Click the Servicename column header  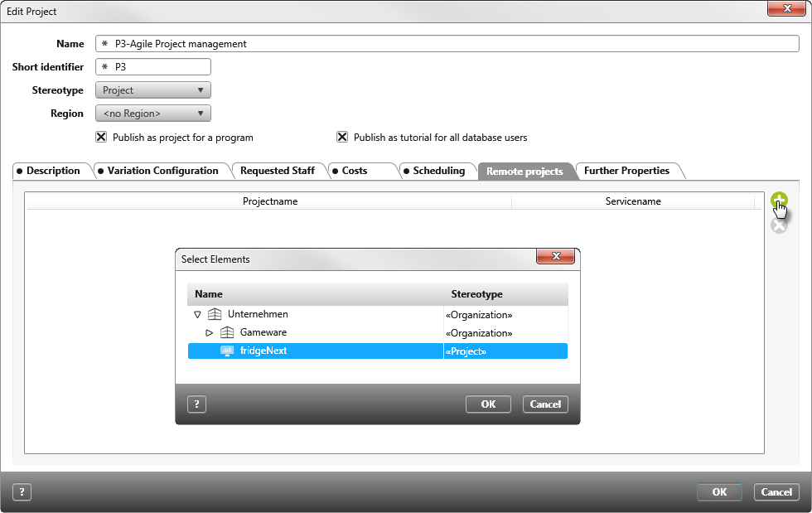coord(633,201)
